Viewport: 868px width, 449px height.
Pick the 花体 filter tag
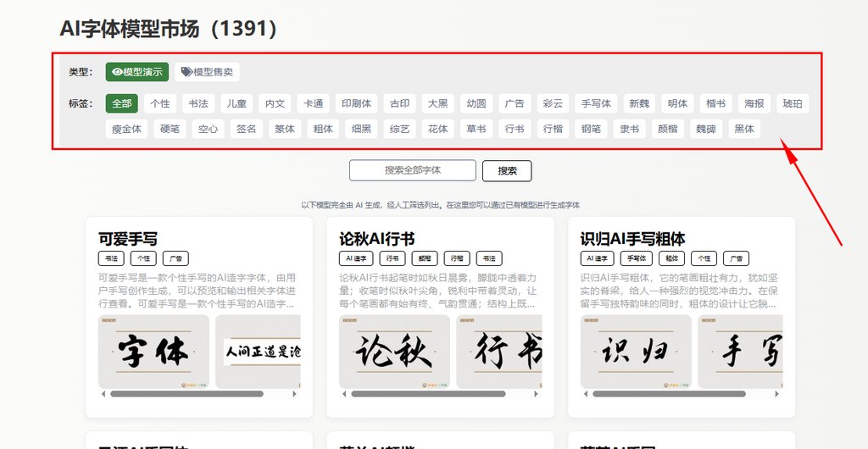(x=438, y=129)
